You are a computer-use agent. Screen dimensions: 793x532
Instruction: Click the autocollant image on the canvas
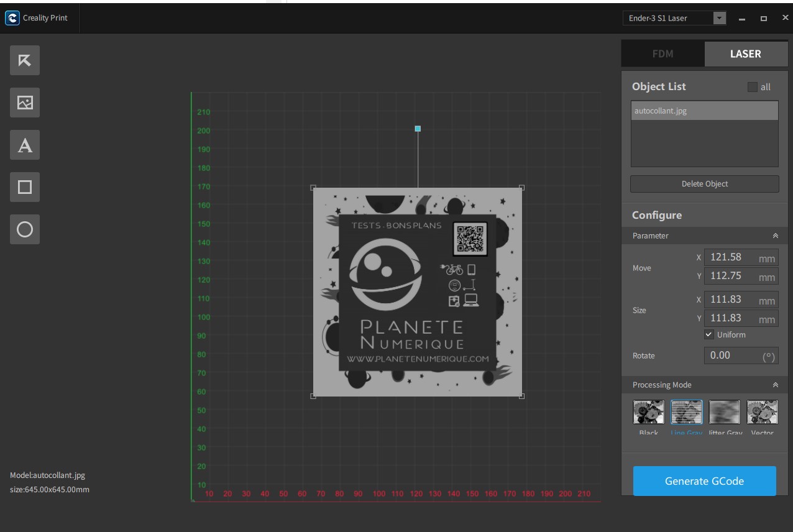(418, 292)
